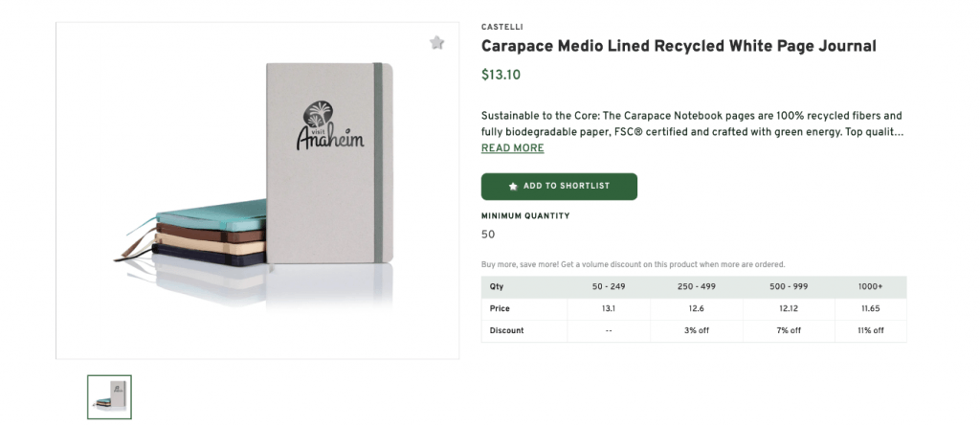Click the 12.12 price cell
Image resolution: width=980 pixels, height=426 pixels.
pos(789,309)
